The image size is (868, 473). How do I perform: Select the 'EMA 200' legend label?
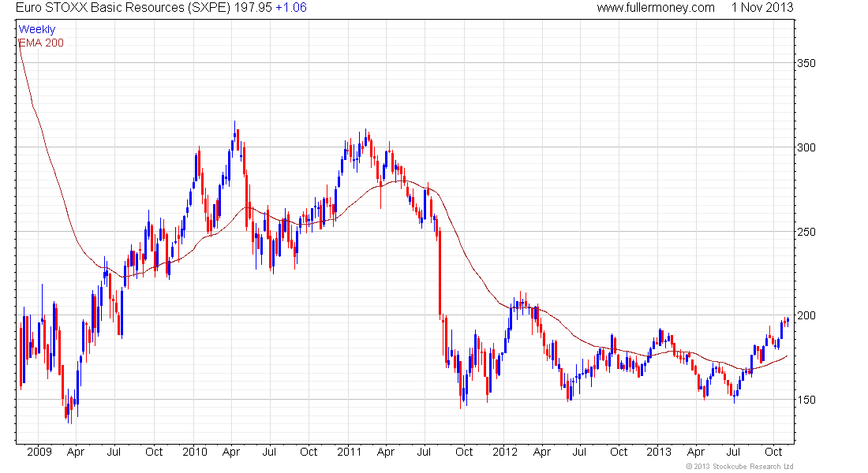tap(42, 43)
